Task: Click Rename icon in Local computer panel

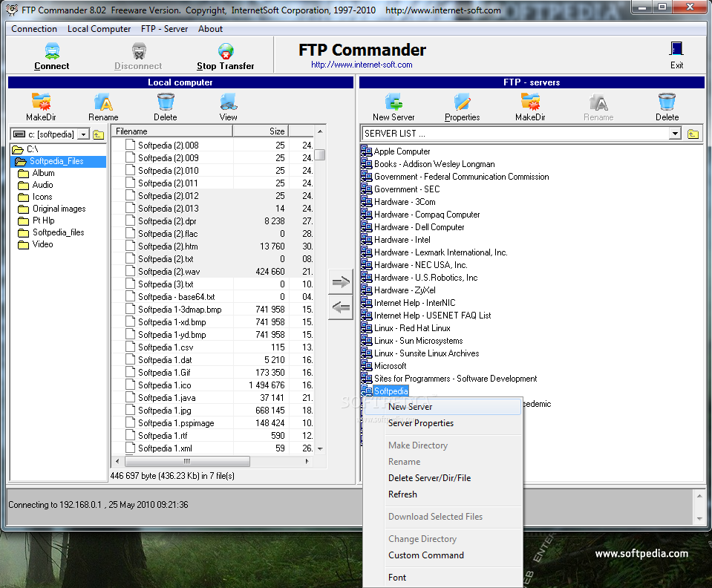Action: (103, 102)
